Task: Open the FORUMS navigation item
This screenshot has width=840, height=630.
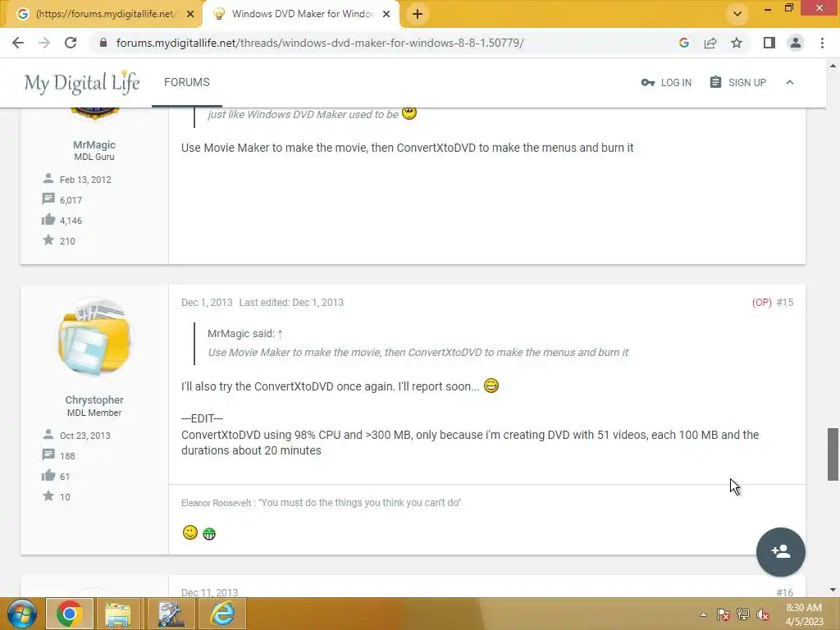Action: point(186,83)
